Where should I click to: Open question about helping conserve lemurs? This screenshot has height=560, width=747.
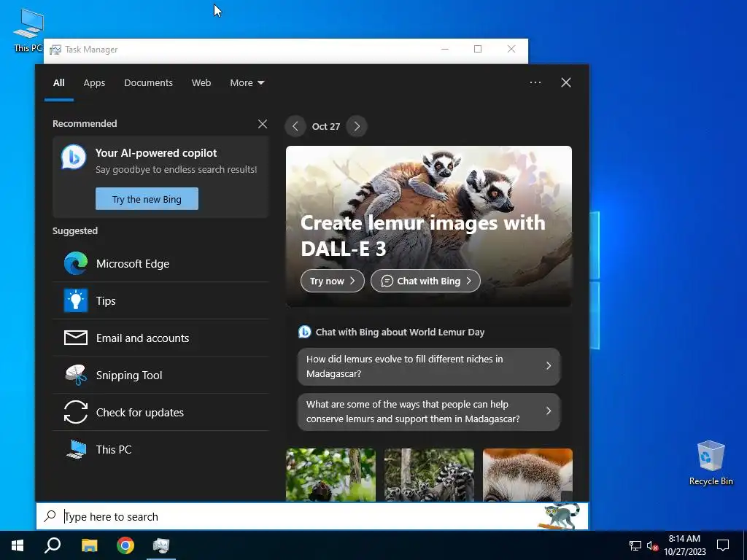pyautogui.click(x=429, y=411)
